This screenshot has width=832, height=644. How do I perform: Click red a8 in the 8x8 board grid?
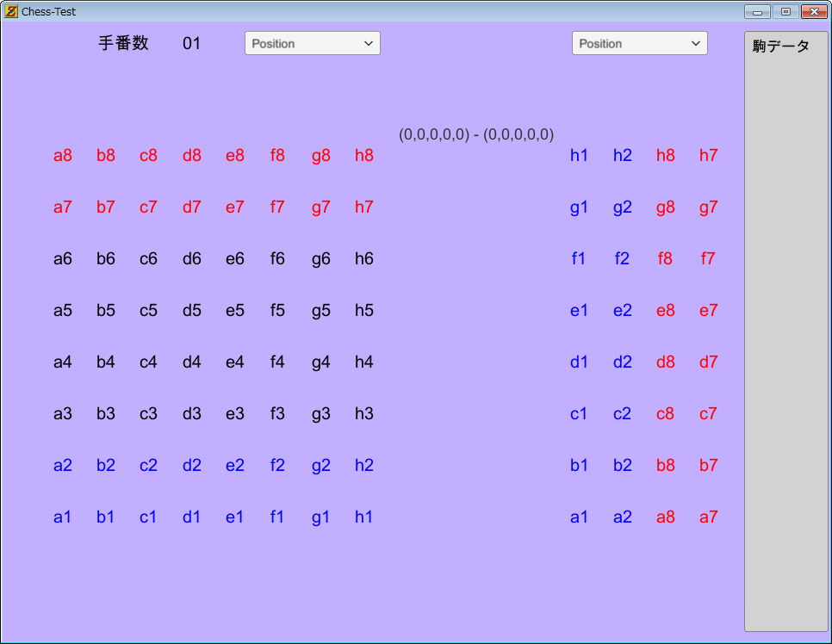[x=63, y=155]
